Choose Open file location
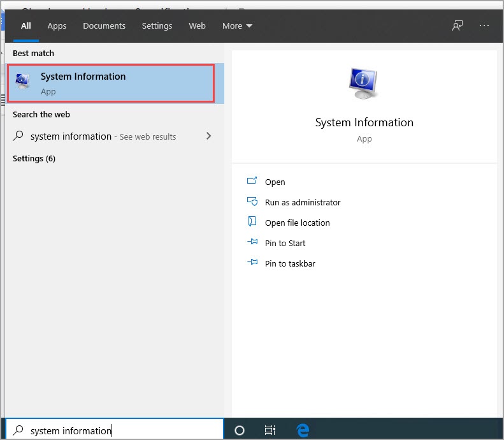The width and height of the screenshot is (504, 440). pos(298,223)
